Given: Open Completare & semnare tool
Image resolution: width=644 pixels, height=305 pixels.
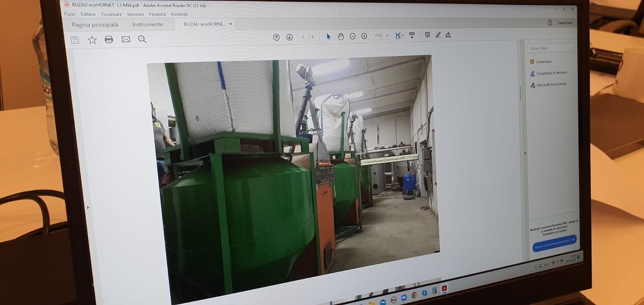Looking at the screenshot, I should pyautogui.click(x=551, y=73).
